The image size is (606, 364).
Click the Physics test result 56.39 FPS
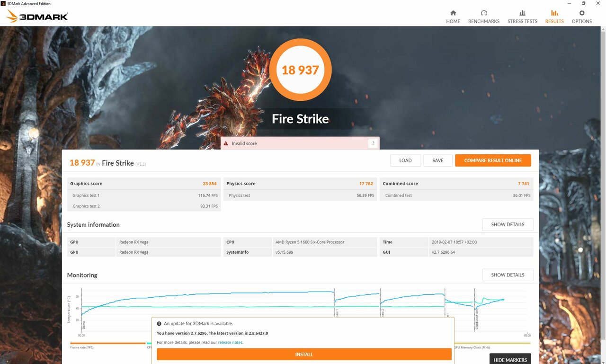[x=365, y=195]
